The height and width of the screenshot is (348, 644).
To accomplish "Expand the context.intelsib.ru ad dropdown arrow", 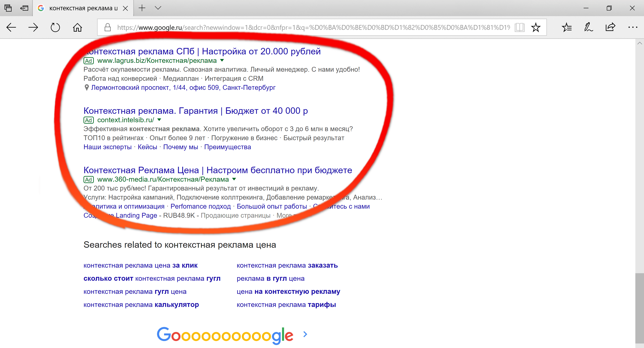I will [159, 120].
